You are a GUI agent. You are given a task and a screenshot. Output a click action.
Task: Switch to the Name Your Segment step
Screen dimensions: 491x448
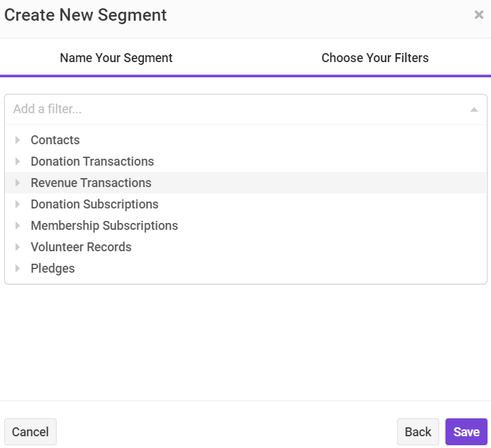click(x=116, y=58)
